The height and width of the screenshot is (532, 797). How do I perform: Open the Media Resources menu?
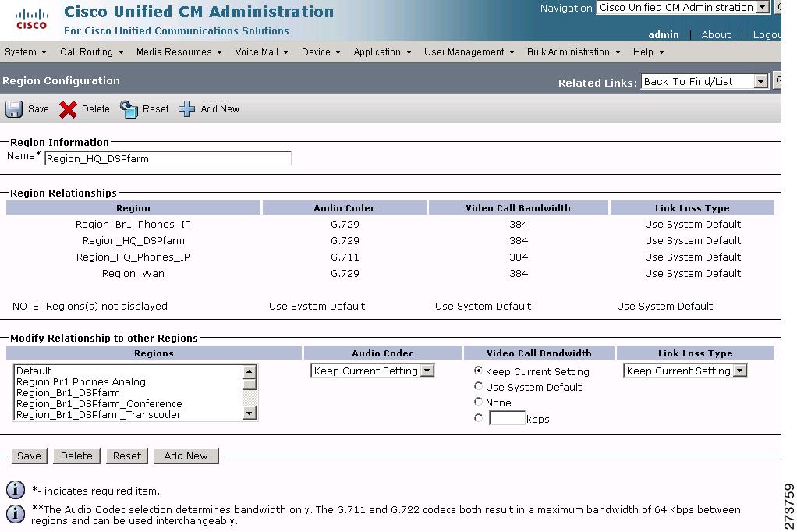179,52
